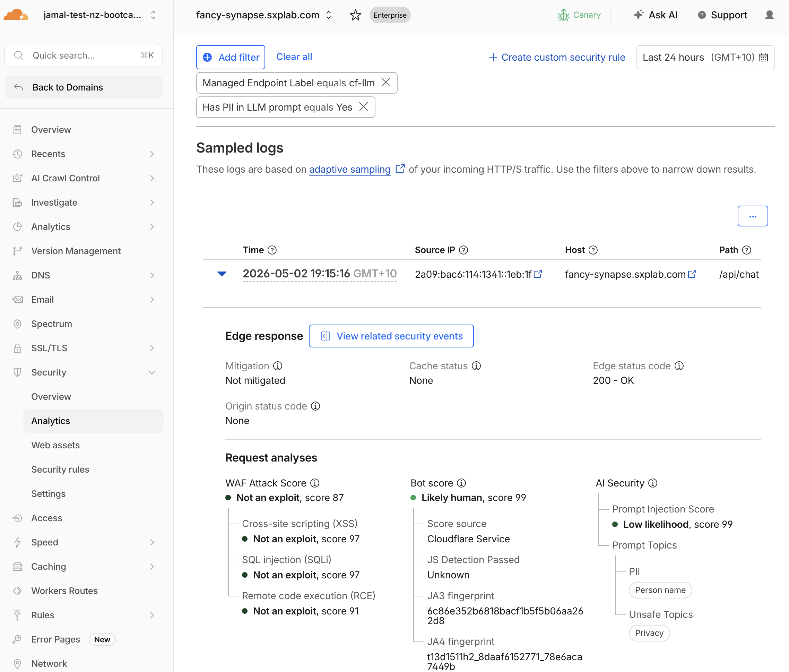
Task: Click Clear all filters
Action: [294, 57]
